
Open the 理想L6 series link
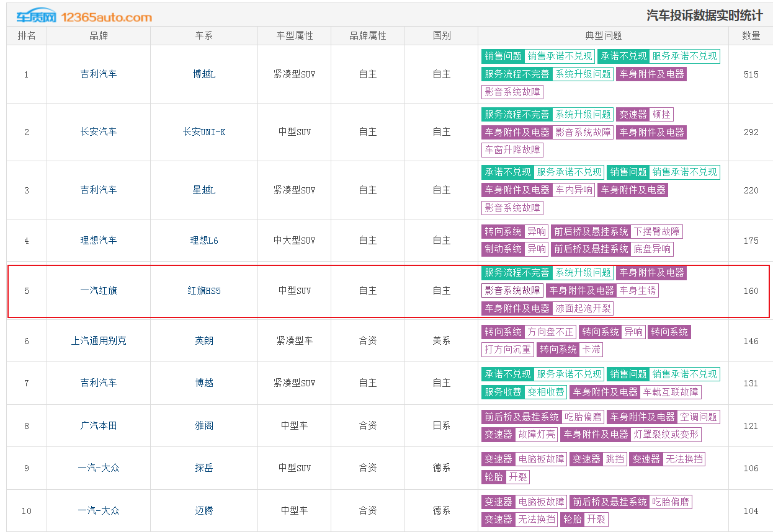coord(204,241)
